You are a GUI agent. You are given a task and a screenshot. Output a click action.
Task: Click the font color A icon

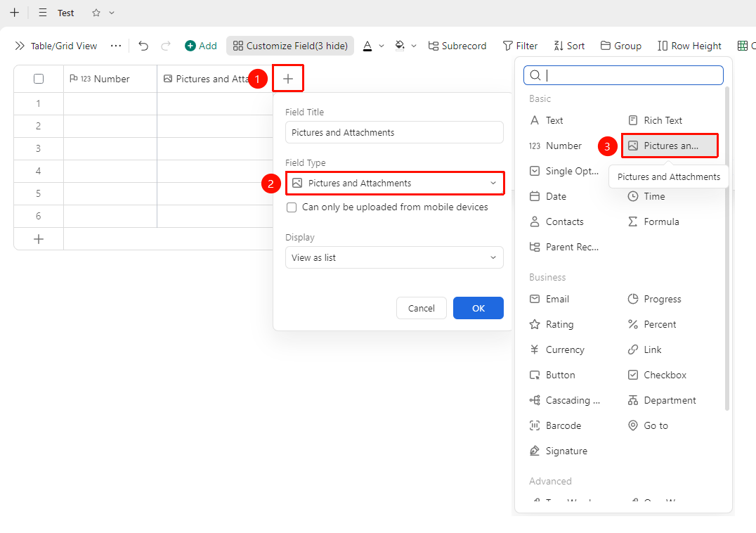[x=367, y=46]
